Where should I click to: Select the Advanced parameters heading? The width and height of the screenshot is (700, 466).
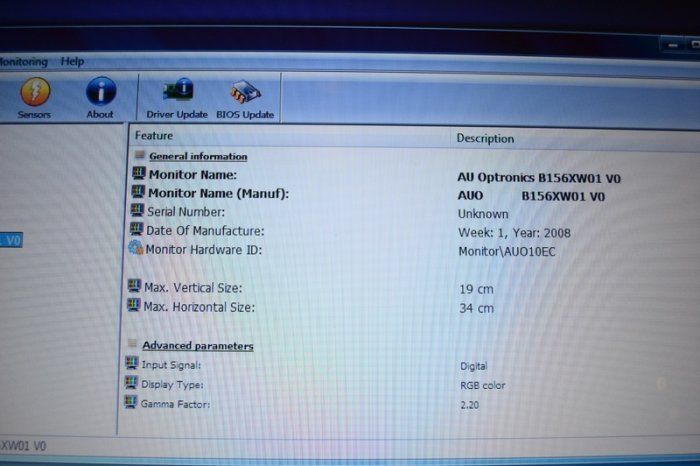[x=198, y=346]
